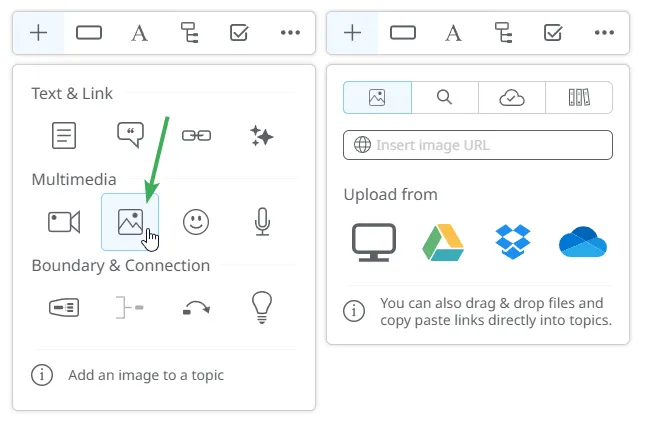Open the cloud tab in the image panel
The image size is (645, 425).
[x=511, y=97]
